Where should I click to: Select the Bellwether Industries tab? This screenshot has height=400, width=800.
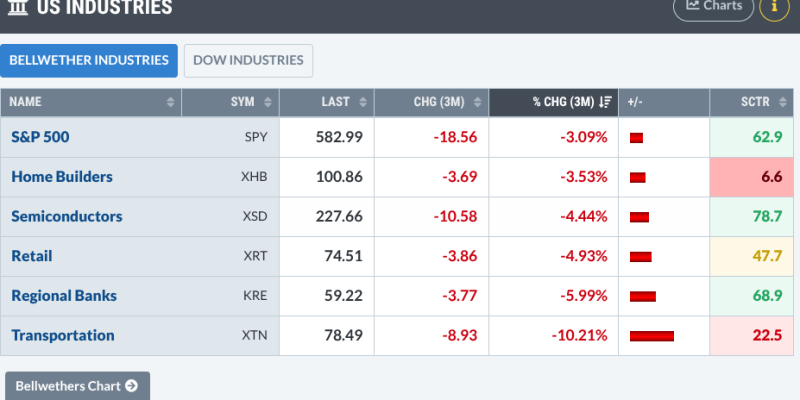coord(89,61)
